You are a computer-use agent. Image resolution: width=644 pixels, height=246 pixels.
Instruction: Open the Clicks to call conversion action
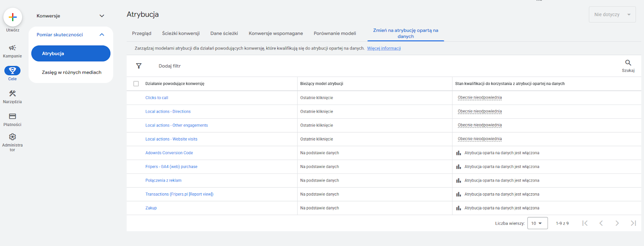click(x=157, y=98)
